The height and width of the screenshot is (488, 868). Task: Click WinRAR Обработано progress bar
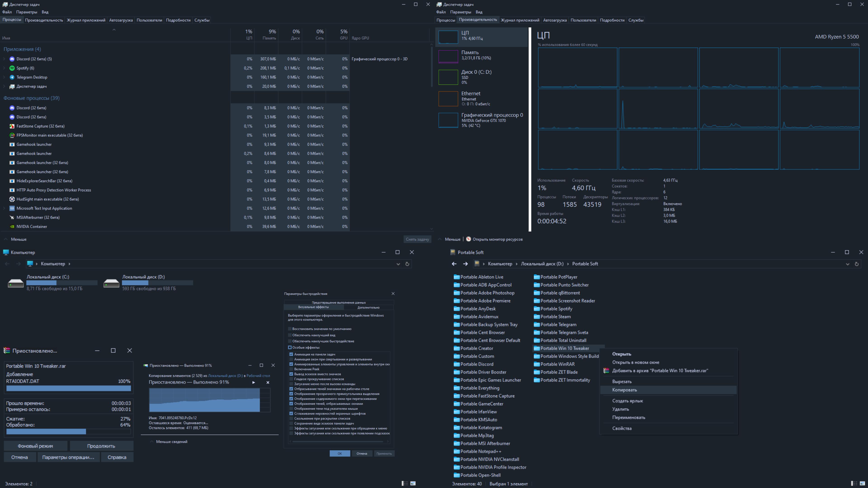pyautogui.click(x=68, y=432)
